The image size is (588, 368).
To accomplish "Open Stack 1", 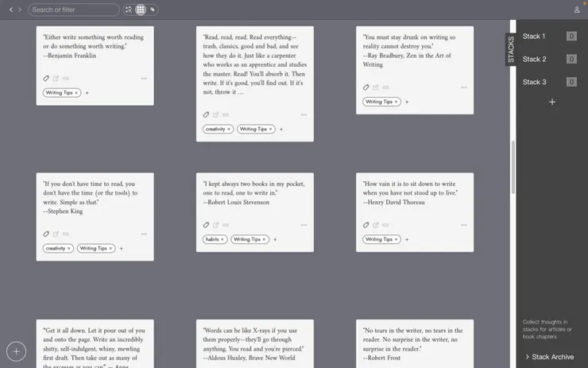I will [534, 37].
